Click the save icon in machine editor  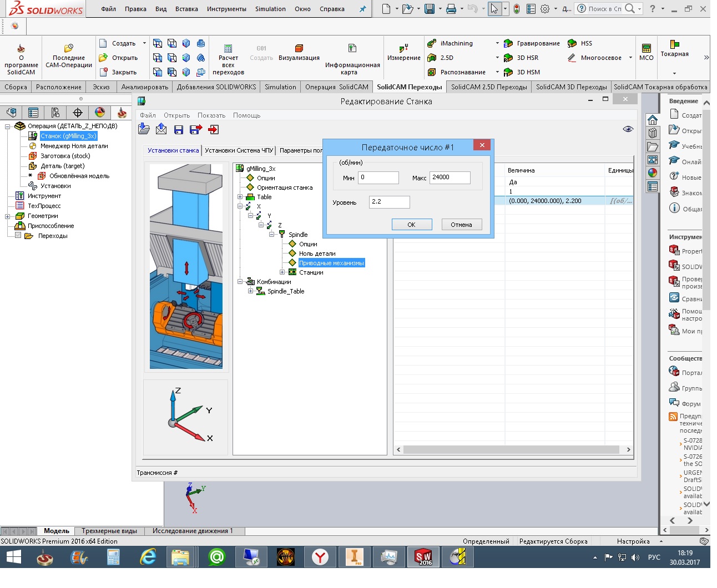(x=179, y=129)
